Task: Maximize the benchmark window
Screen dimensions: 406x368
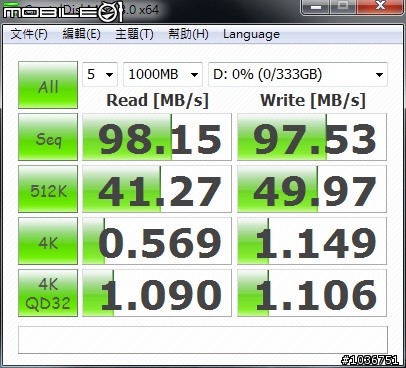Action: pyautogui.click(x=343, y=7)
